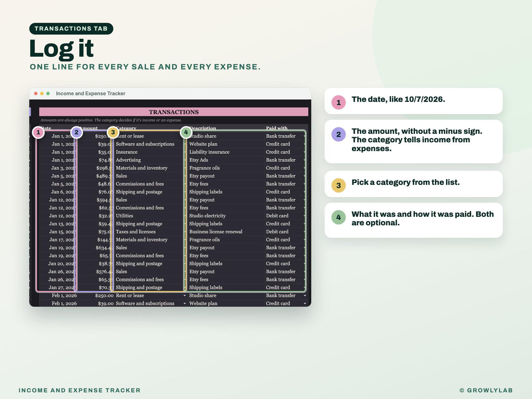Image resolution: width=532 pixels, height=399 pixels.
Task: Select Materials and inventory in Jan 3 row
Action: [141, 168]
